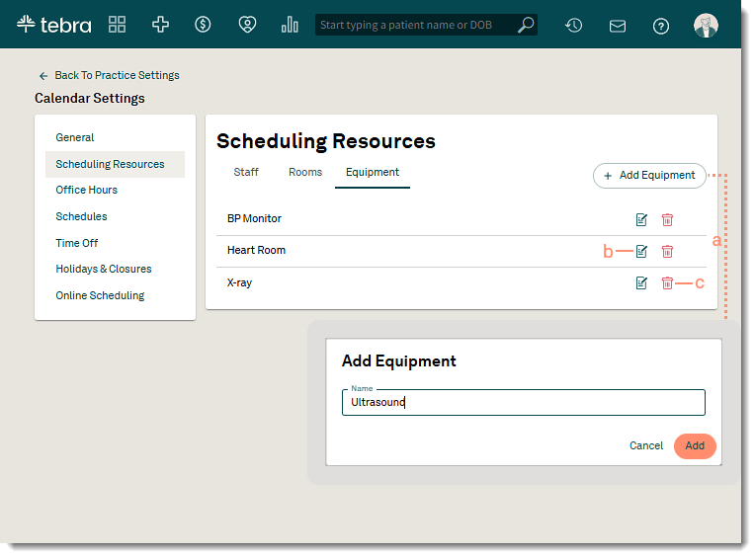Open the help question mark icon
The width and height of the screenshot is (756, 558).
click(x=661, y=26)
